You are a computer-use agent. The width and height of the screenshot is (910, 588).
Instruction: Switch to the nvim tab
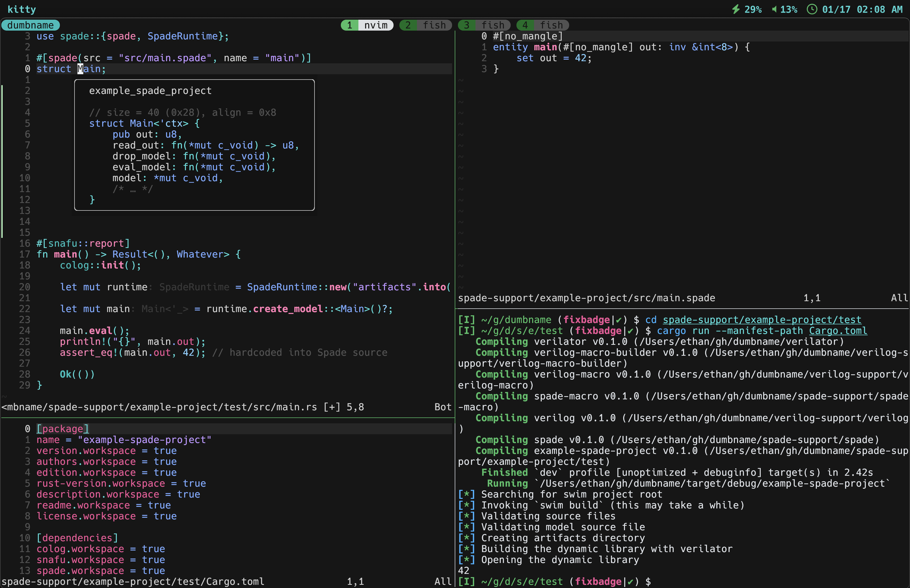(376, 25)
